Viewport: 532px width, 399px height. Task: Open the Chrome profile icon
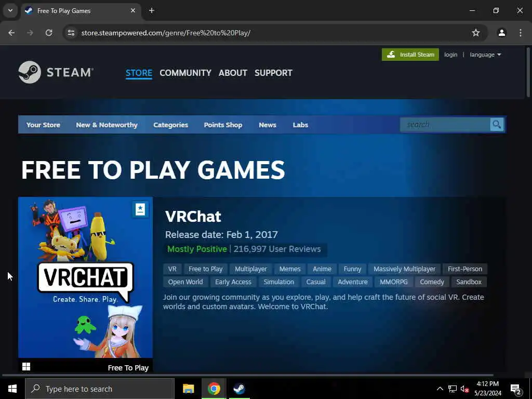(501, 33)
